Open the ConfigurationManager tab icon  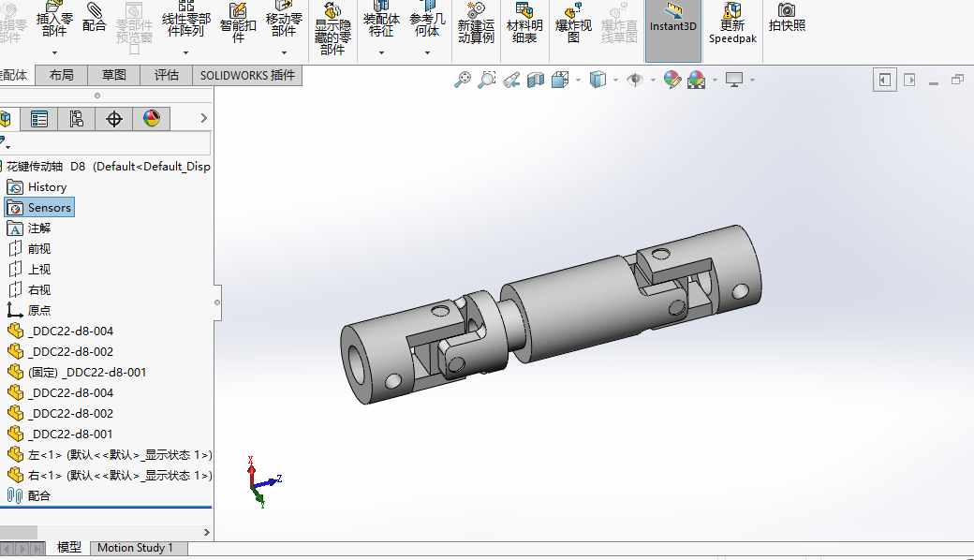pyautogui.click(x=77, y=119)
